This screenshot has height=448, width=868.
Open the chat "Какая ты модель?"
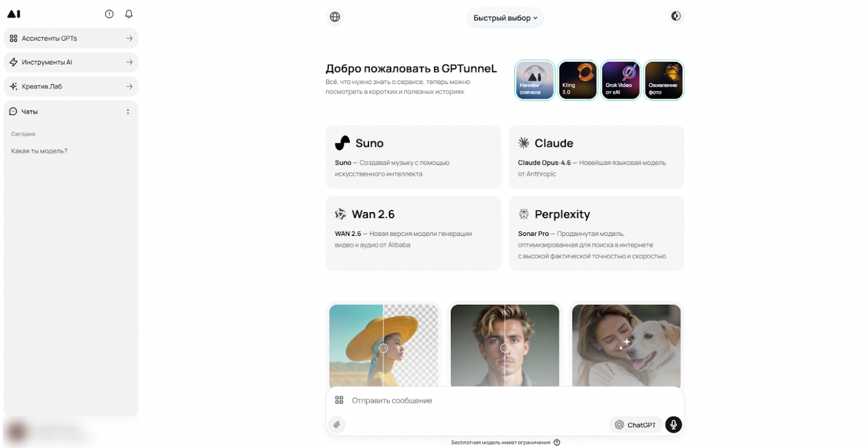(x=40, y=151)
